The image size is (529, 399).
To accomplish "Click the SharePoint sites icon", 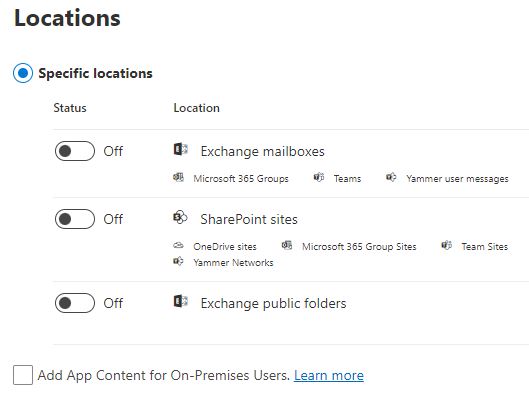I will (180, 217).
